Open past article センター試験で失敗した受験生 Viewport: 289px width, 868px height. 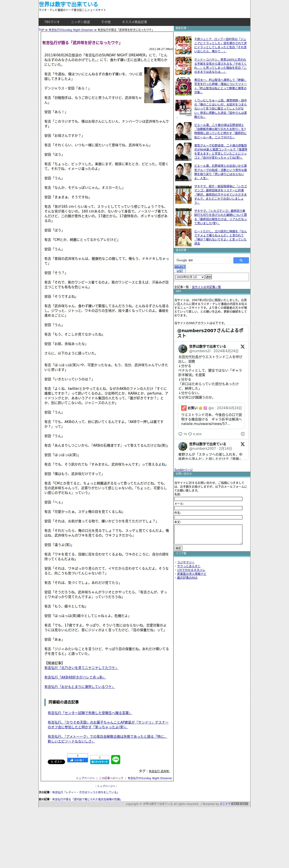tap(90, 713)
